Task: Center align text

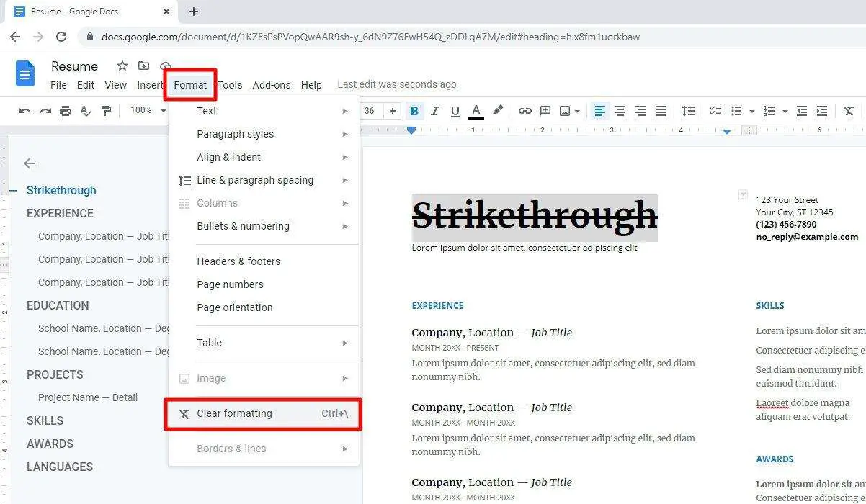Action: [620, 111]
